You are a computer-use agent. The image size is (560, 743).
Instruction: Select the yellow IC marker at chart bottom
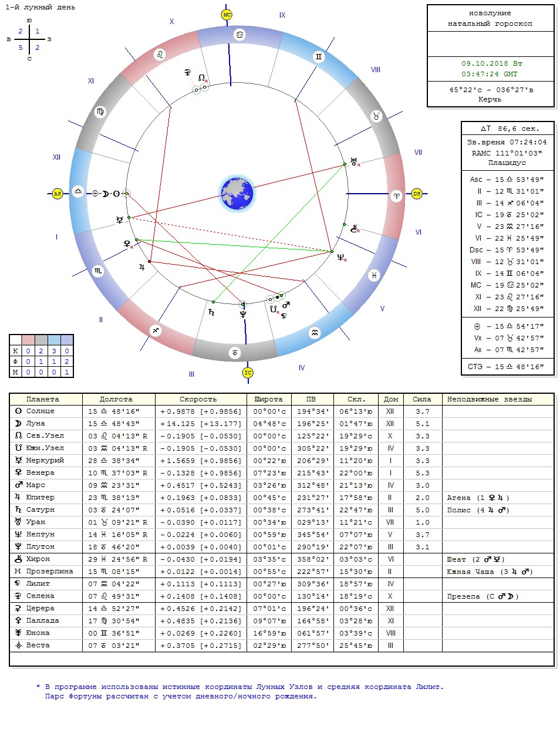tap(248, 373)
